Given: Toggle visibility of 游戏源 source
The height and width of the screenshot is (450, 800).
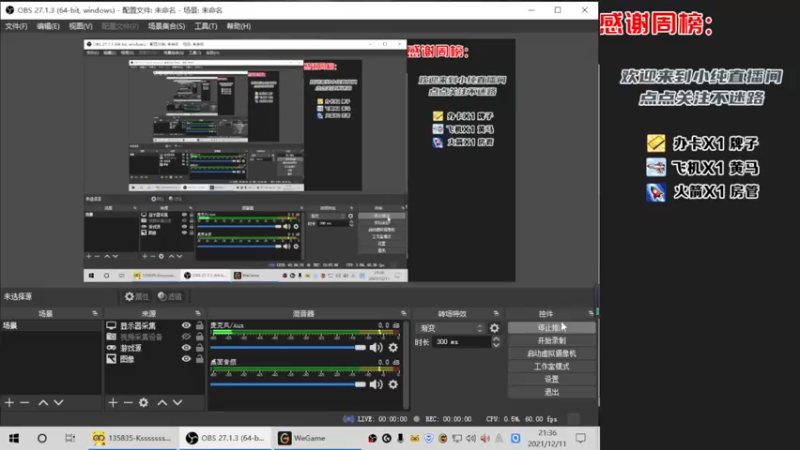Looking at the screenshot, I should click(186, 348).
